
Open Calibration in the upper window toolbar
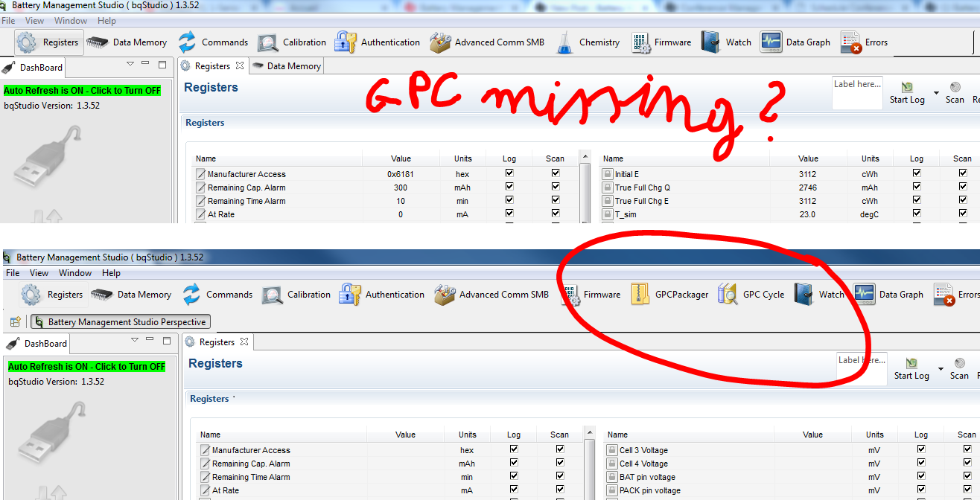292,42
